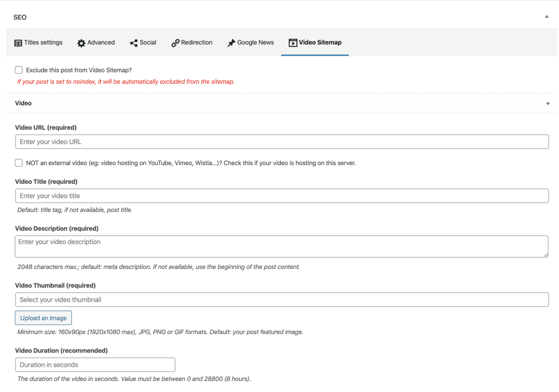Open the Social tab

click(x=143, y=42)
